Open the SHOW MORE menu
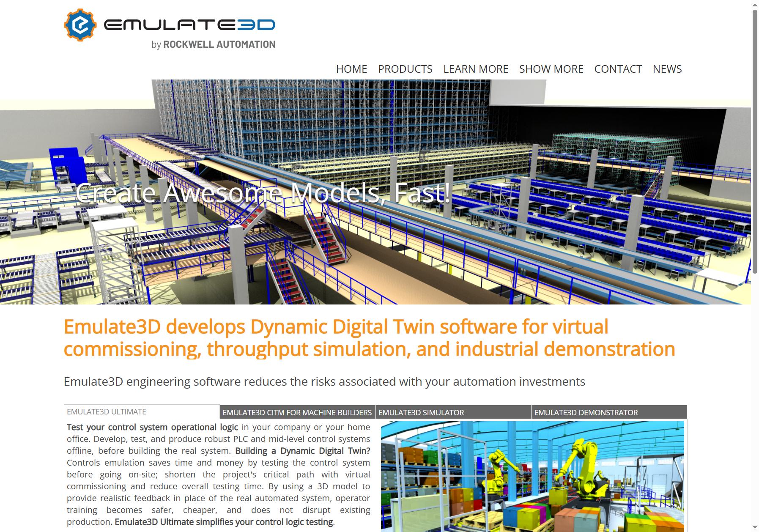 [551, 69]
